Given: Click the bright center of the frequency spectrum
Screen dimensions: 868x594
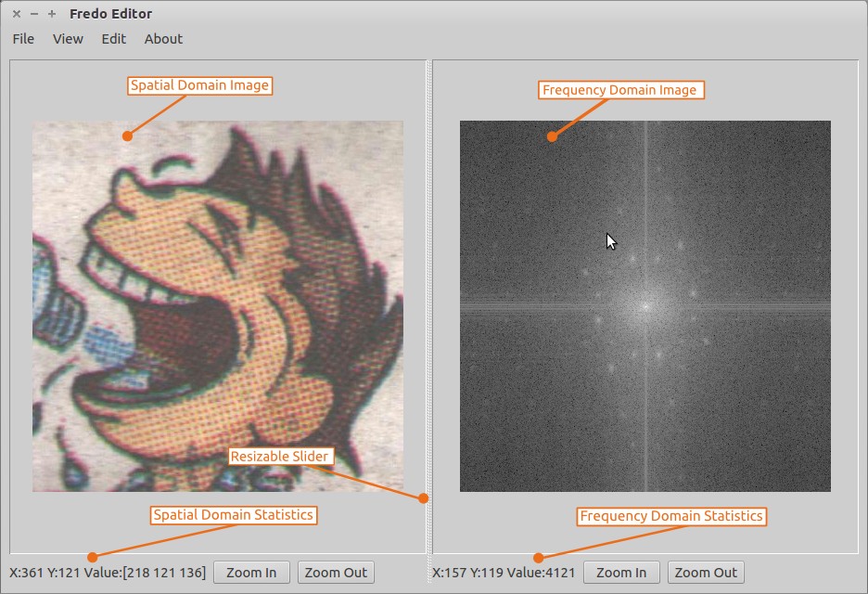Looking at the screenshot, I should tap(644, 306).
